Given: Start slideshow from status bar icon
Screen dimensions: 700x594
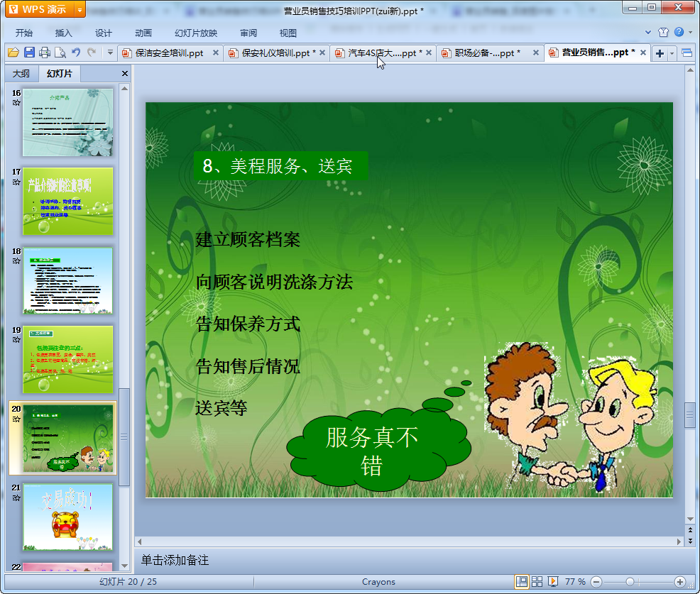Looking at the screenshot, I should (x=552, y=581).
